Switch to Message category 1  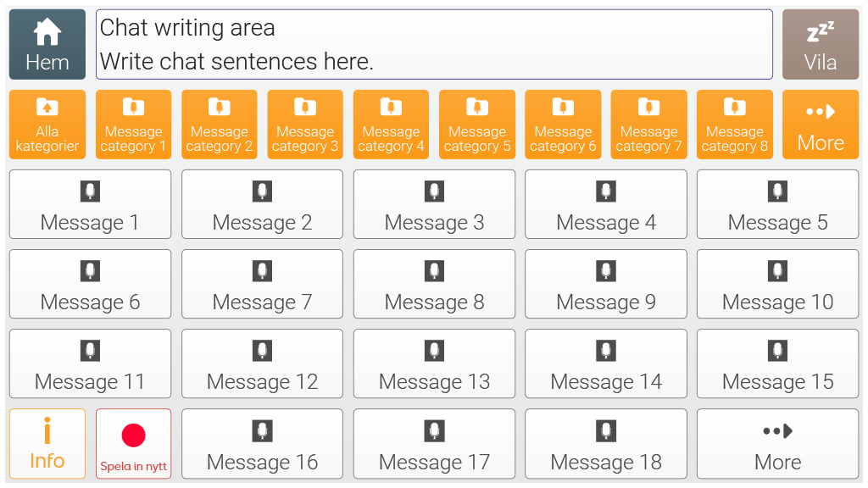pos(133,125)
